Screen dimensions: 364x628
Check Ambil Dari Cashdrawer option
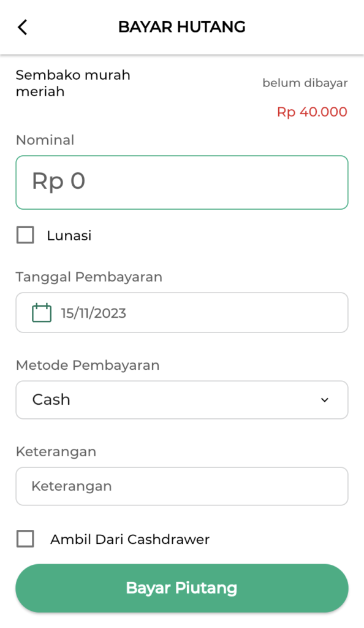25,540
